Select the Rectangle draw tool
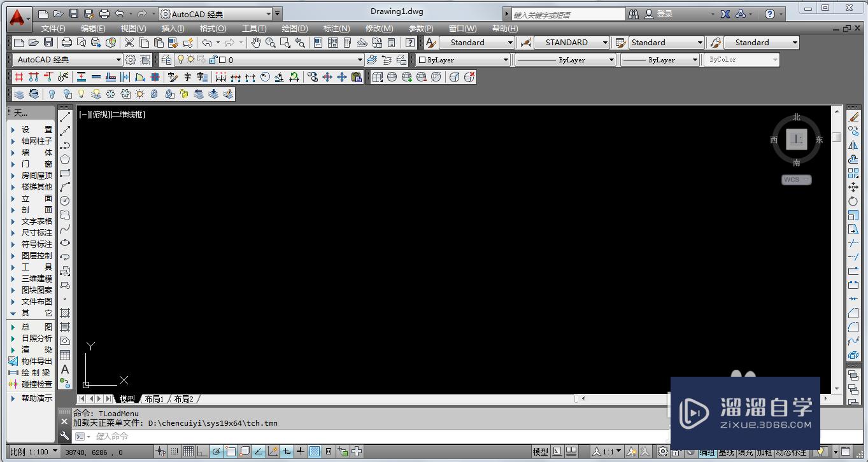This screenshot has height=462, width=868. tap(65, 173)
